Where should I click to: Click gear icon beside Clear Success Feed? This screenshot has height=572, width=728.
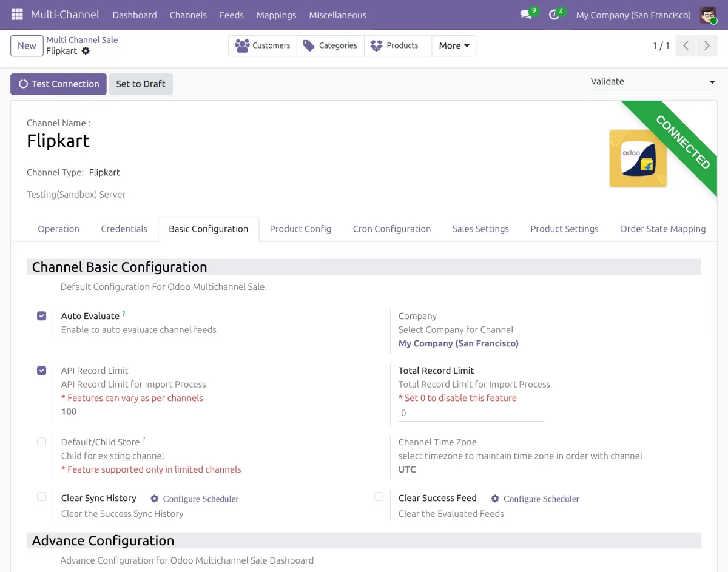coord(495,499)
